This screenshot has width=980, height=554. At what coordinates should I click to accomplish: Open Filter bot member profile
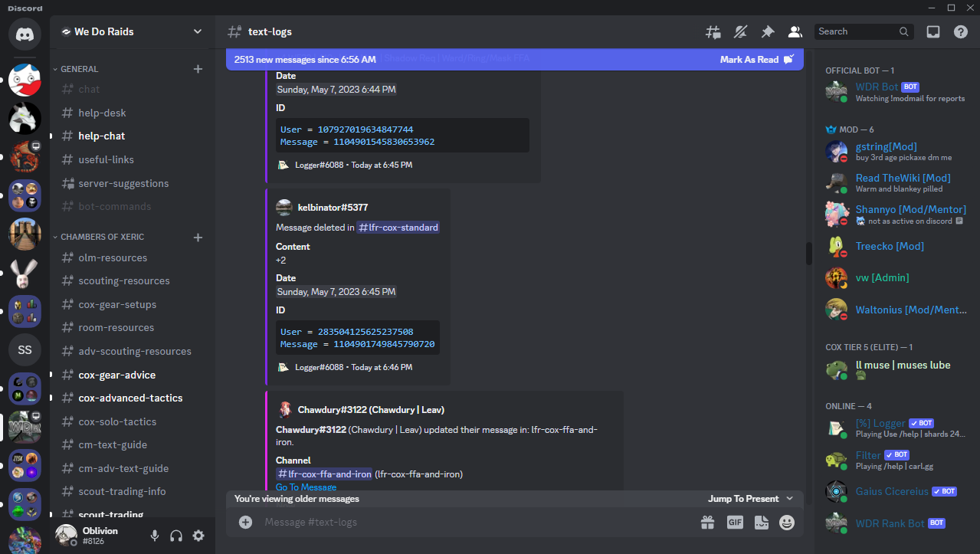coord(895,460)
